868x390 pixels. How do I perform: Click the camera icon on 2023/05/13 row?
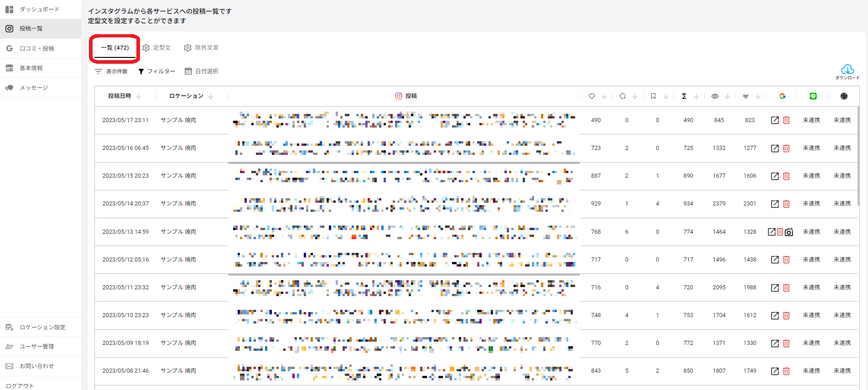click(789, 232)
